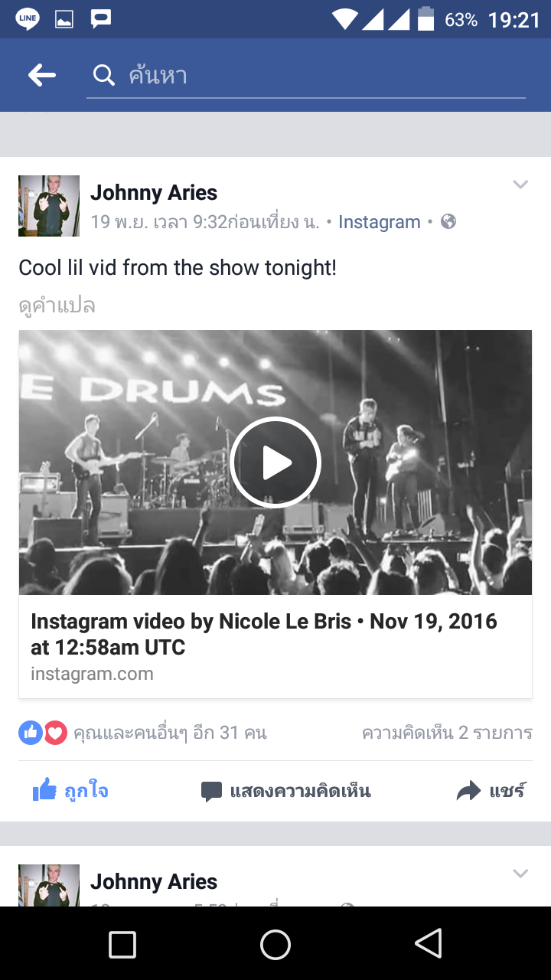Viewport: 551px width, 980px height.
Task: Tap Android home circle icon
Action: tap(275, 944)
